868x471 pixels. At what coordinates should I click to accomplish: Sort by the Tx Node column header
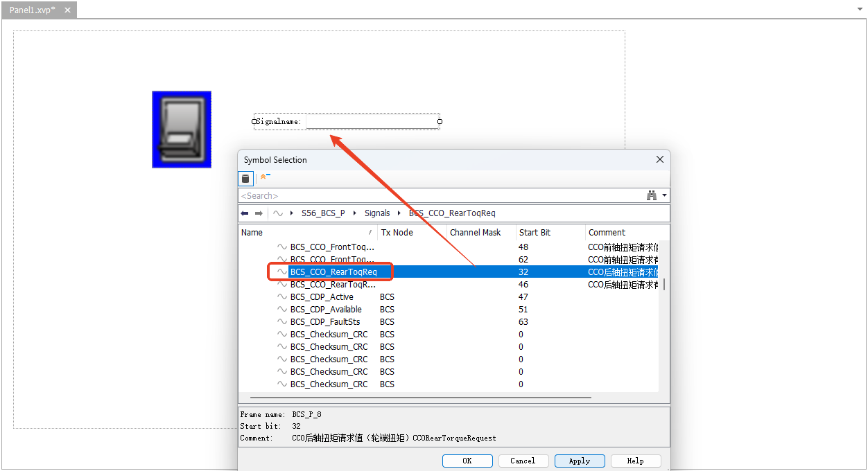point(412,233)
